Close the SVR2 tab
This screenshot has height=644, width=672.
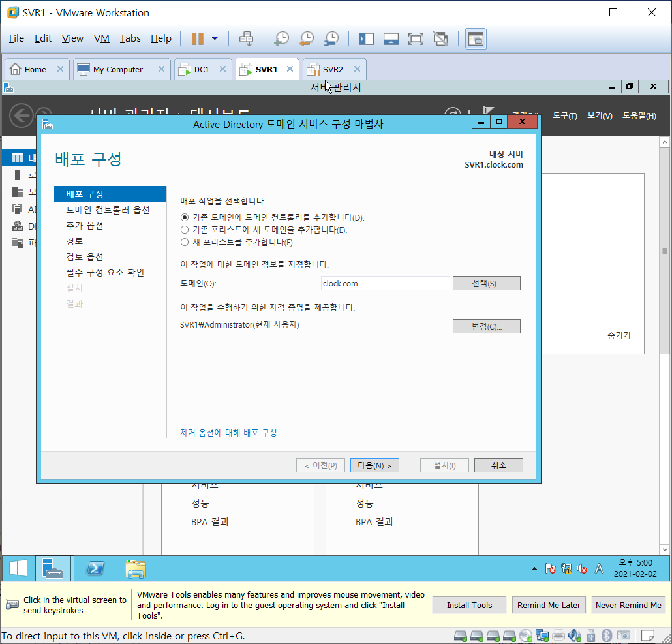[357, 69]
